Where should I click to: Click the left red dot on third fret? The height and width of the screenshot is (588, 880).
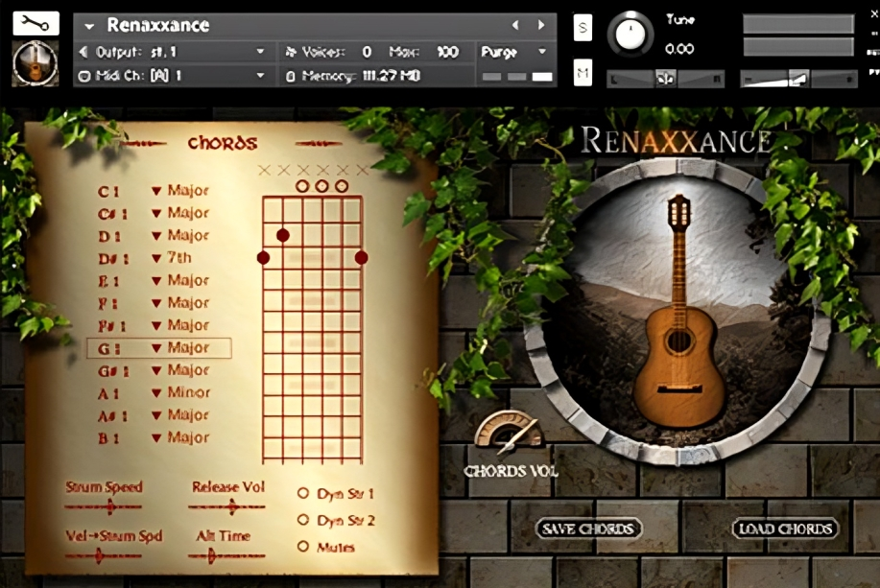click(x=263, y=257)
